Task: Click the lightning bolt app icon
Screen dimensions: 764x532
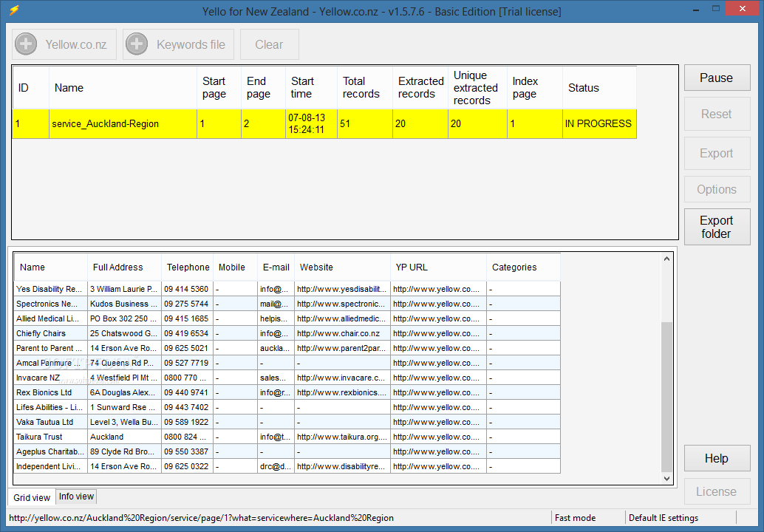Action: (14, 10)
